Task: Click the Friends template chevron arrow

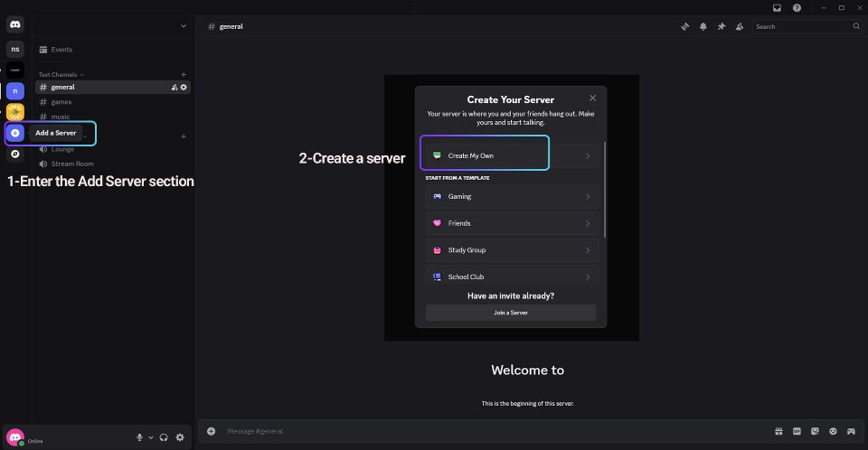Action: 588,223
